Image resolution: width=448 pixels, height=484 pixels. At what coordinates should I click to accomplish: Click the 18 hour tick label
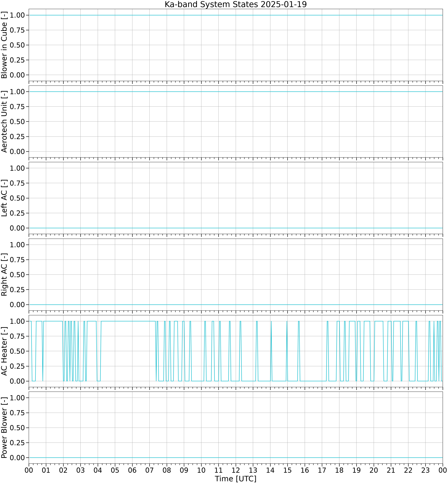339,470
